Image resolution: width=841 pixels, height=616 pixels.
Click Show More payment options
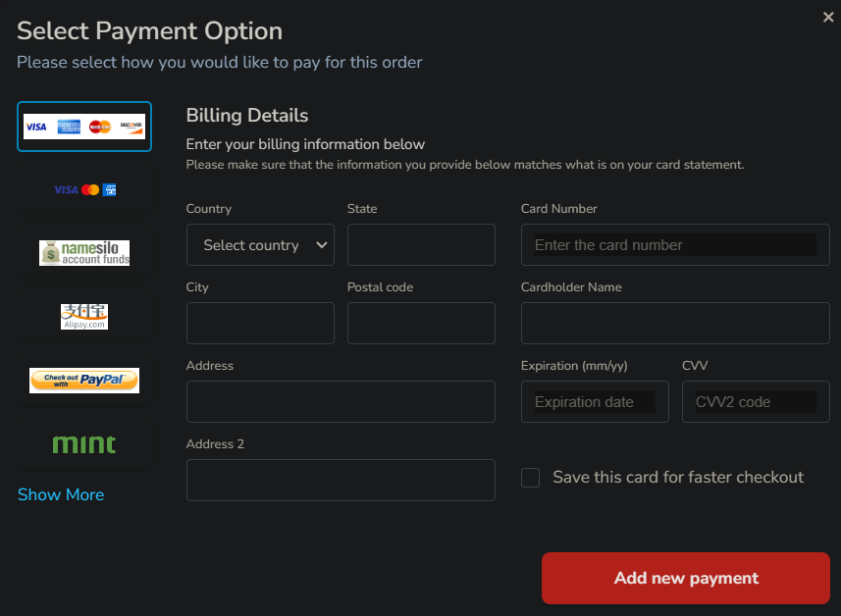(61, 494)
